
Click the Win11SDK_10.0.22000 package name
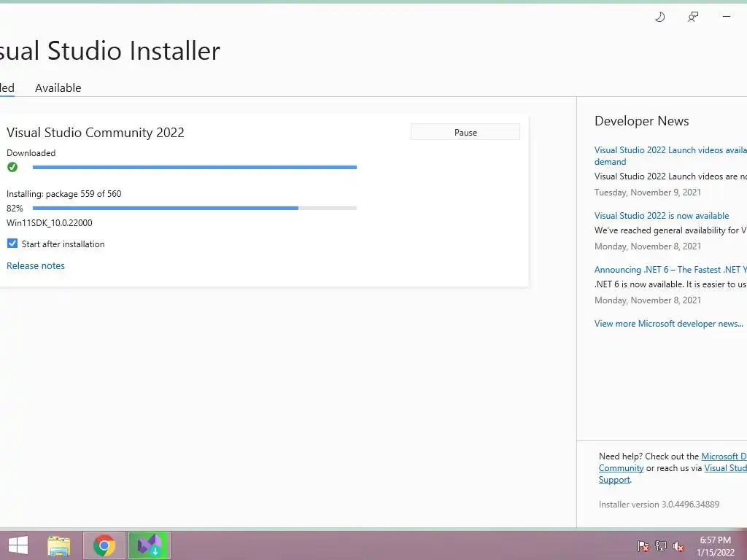pyautogui.click(x=50, y=223)
